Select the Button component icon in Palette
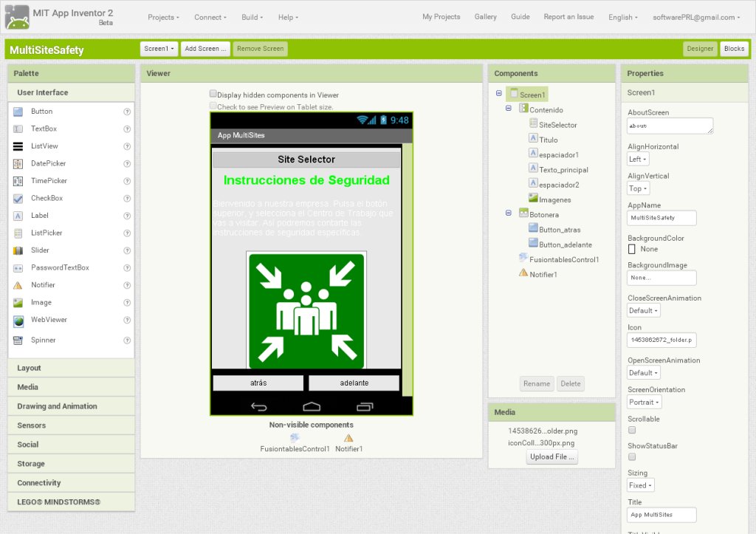Screen dimensions: 756x534 [x=18, y=112]
